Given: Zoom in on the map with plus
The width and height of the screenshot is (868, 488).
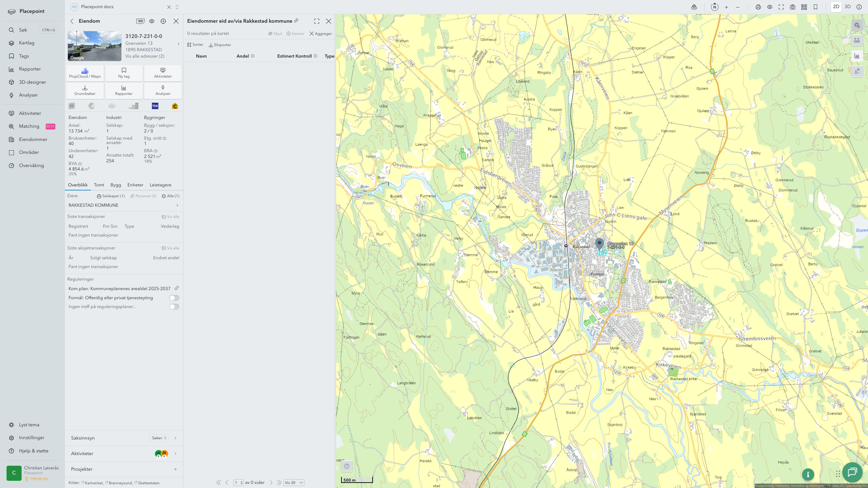Looking at the screenshot, I should [x=726, y=7].
